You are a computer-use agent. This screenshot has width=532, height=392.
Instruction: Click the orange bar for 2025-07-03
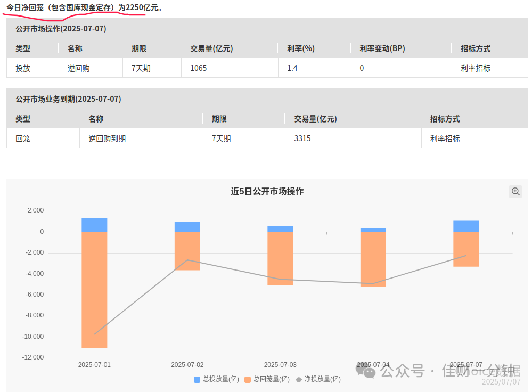(280, 259)
